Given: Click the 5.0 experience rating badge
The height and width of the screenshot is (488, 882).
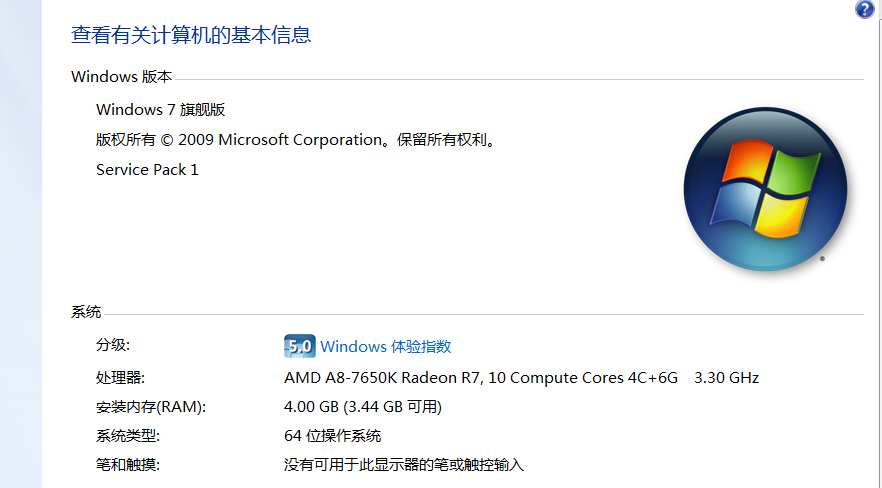Looking at the screenshot, I should 300,347.
